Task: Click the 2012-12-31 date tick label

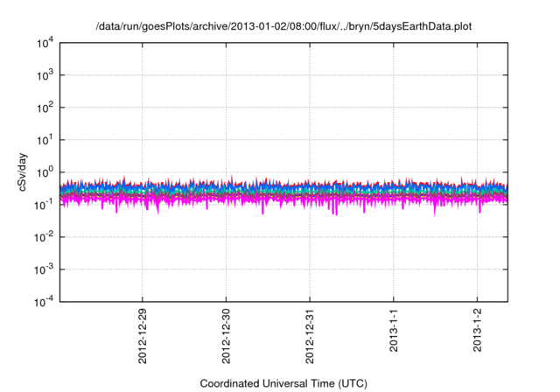Action: coord(309,336)
